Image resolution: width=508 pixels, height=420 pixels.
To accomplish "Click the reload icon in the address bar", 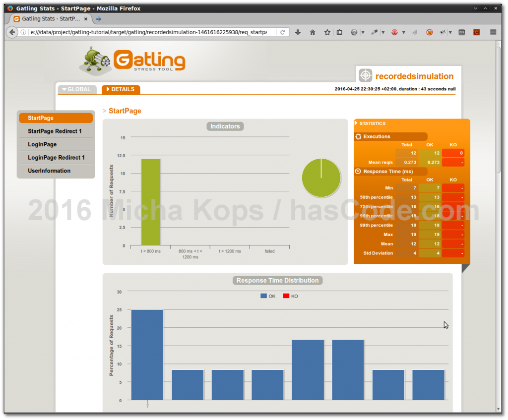I will pos(282,32).
